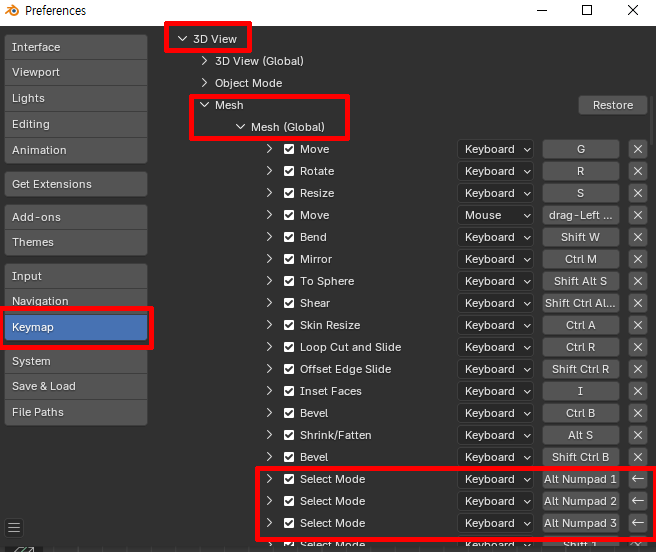Collapse the 3D View section
This screenshot has width=656, height=552.
tap(182, 39)
